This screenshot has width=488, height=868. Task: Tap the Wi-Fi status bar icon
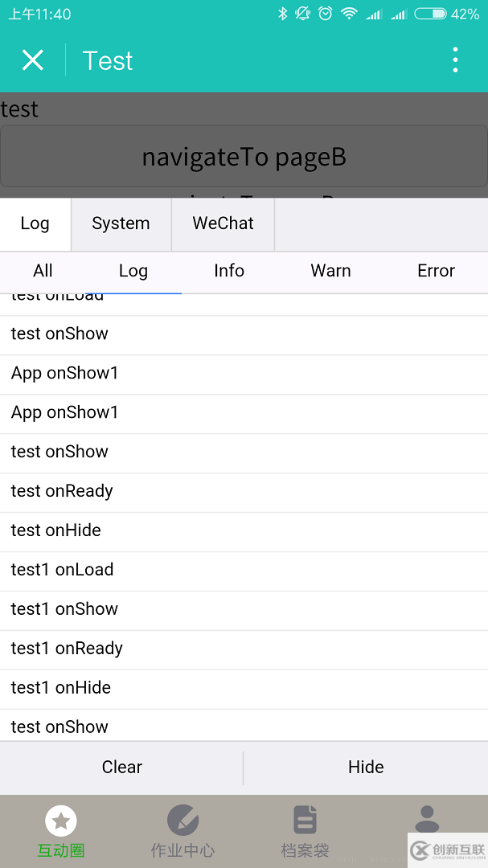pos(349,14)
